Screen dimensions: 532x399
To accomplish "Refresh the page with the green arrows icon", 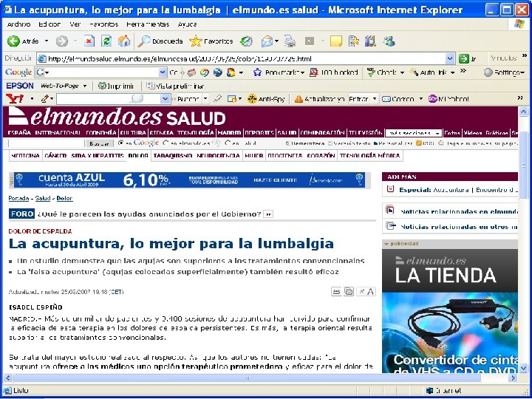I will [106, 41].
